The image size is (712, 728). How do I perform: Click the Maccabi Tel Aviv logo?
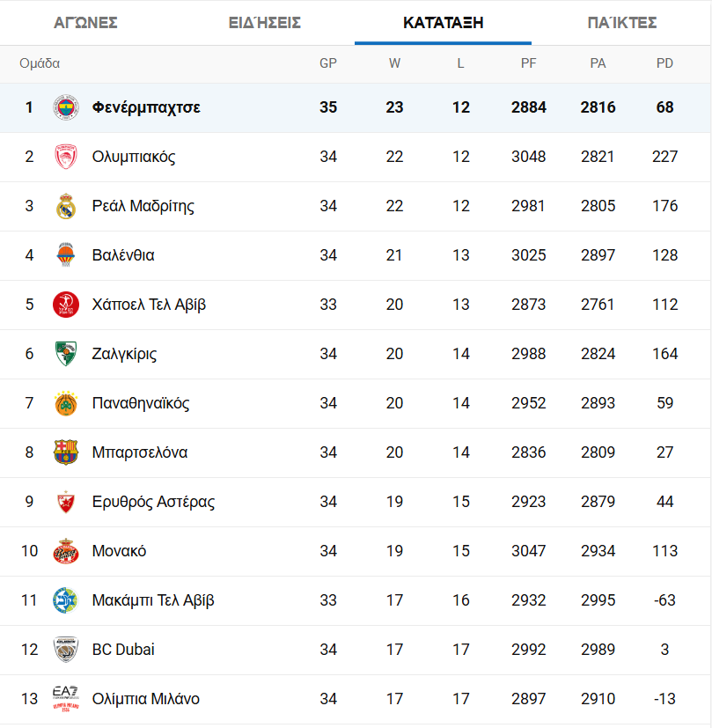(66, 600)
